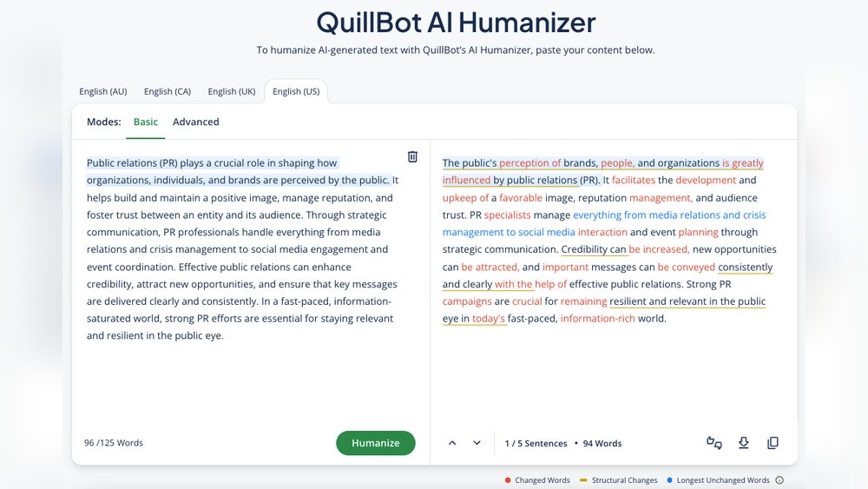Copy the humanized output text
Screen dimensions: 868x489
pos(773,443)
